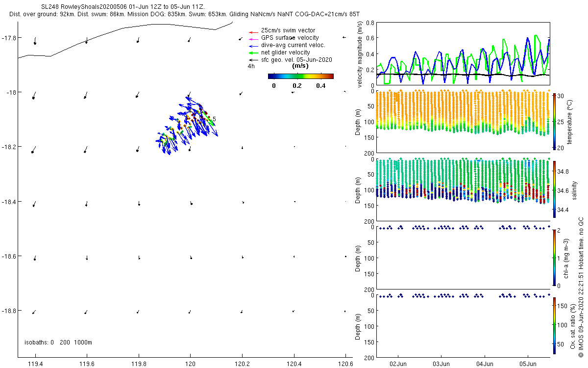588x368 pixels.
Task: Click 'sfc geo. vel. 05-Jun-2020' legend text
Action: click(x=297, y=60)
